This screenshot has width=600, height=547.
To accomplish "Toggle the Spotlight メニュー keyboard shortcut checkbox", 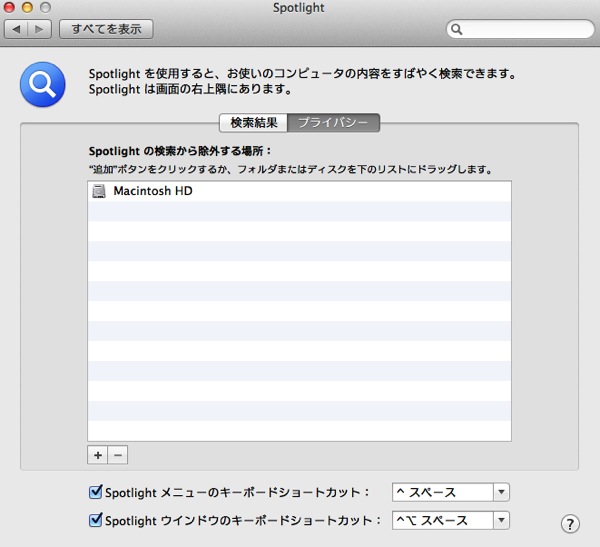I will tap(96, 492).
